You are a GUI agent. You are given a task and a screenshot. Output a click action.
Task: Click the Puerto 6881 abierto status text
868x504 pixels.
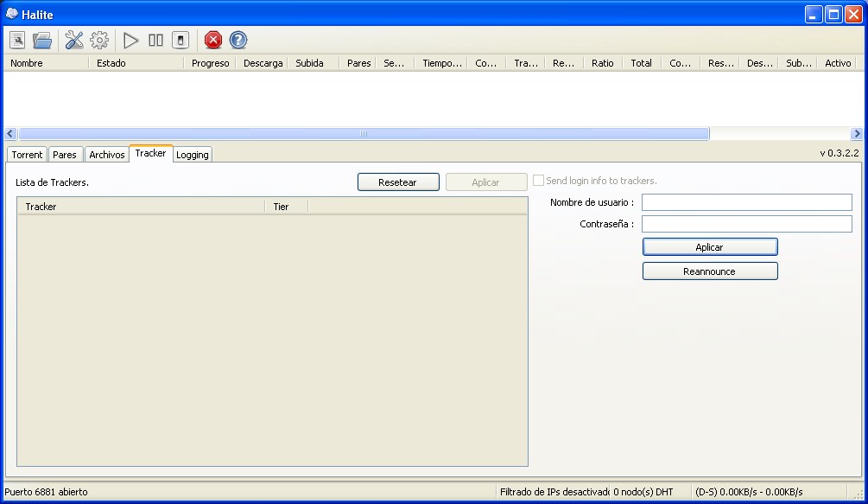(x=46, y=492)
